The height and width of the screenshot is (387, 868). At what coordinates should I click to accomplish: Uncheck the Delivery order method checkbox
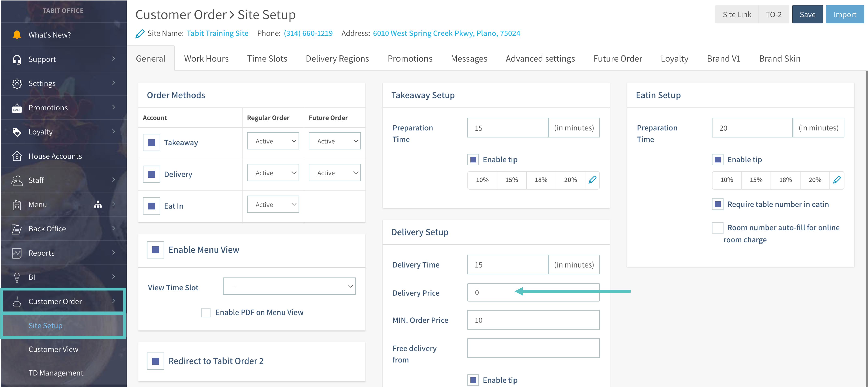point(151,174)
